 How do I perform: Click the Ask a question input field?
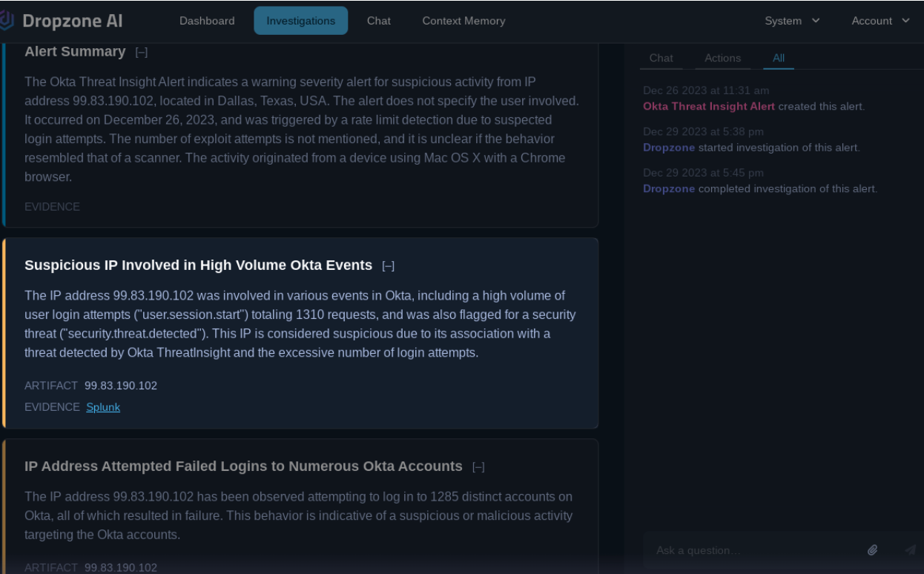[753, 550]
